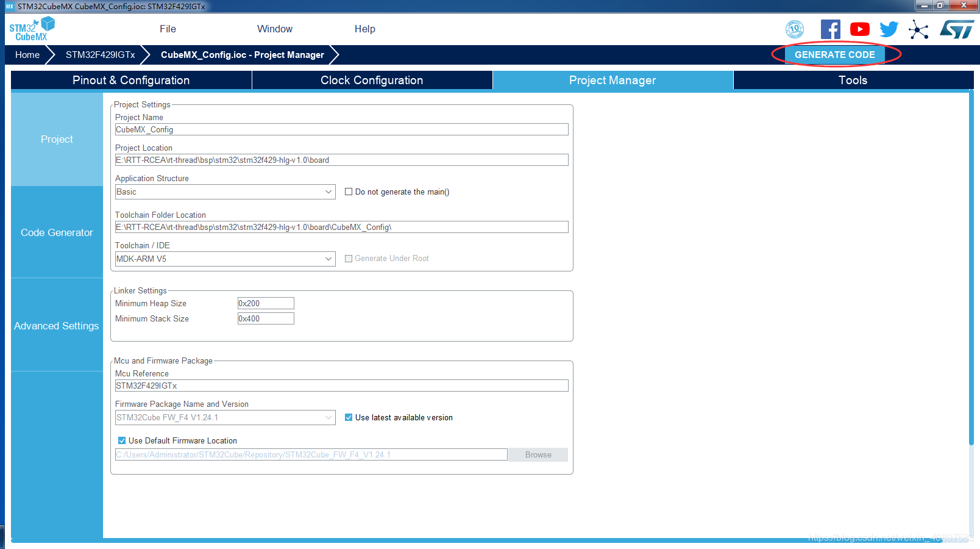Image resolution: width=980 pixels, height=549 pixels.
Task: Click the Minimum Heap Size field
Action: [x=266, y=303]
